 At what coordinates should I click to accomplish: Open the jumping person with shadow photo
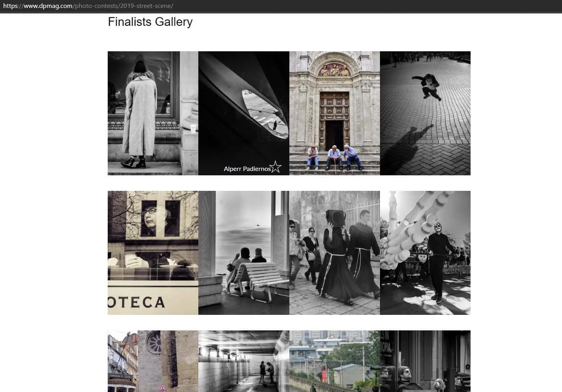coord(425,113)
